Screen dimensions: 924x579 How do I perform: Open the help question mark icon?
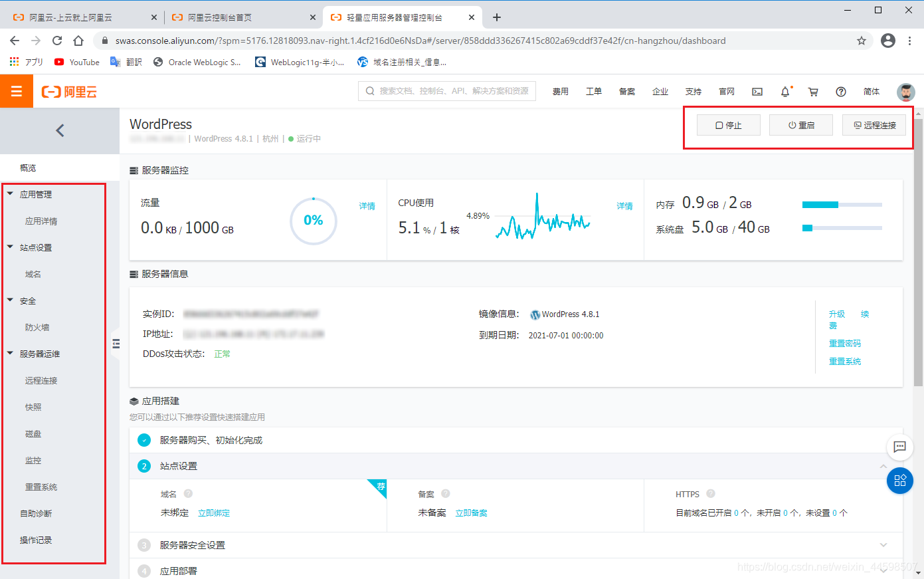[x=841, y=92]
